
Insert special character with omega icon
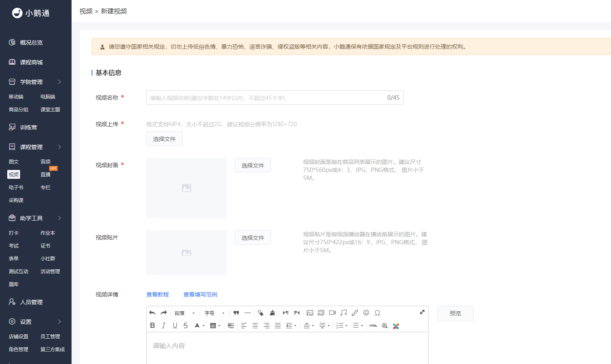(377, 313)
